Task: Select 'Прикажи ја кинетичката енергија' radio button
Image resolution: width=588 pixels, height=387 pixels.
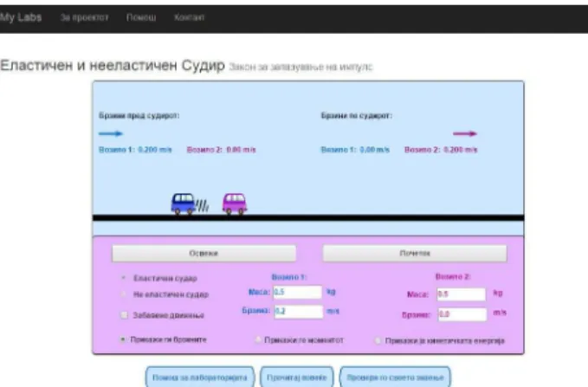Action: click(x=378, y=340)
